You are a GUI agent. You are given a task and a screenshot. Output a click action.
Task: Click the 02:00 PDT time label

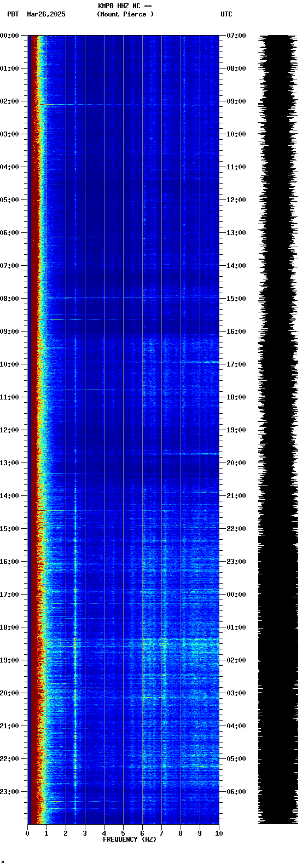click(10, 101)
